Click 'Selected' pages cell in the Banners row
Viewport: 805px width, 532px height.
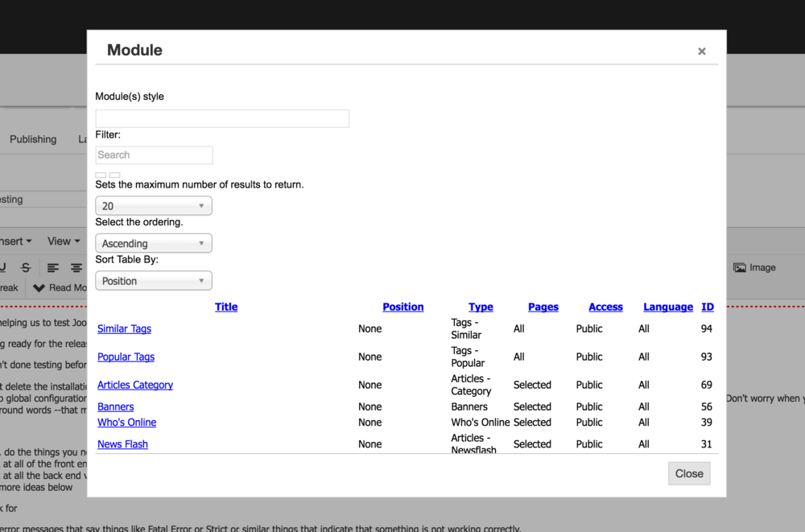click(532, 406)
